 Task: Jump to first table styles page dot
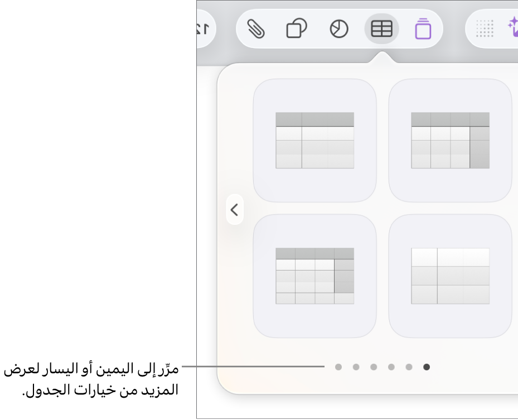338,367
